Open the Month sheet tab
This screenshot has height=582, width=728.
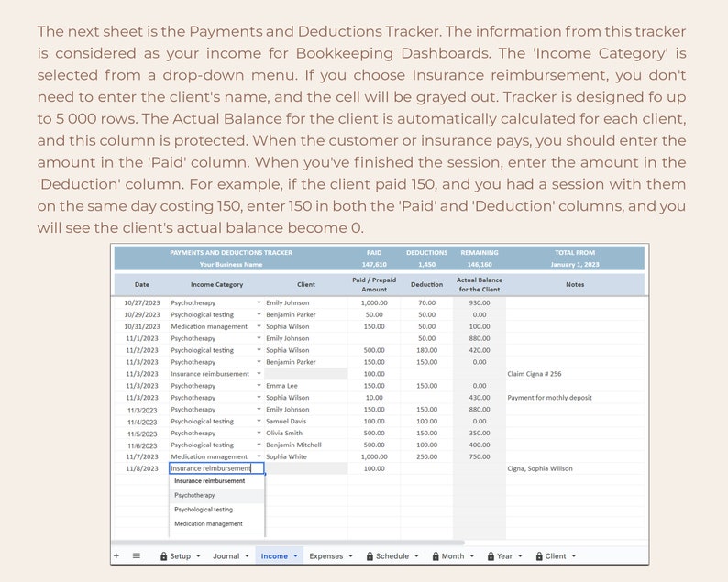[453, 556]
